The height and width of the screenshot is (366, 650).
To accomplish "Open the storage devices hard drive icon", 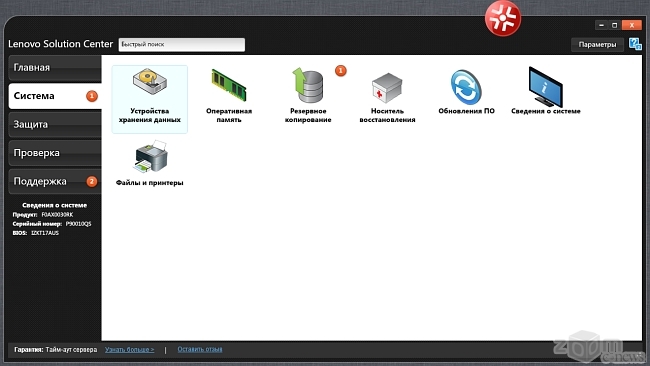I will click(x=150, y=82).
